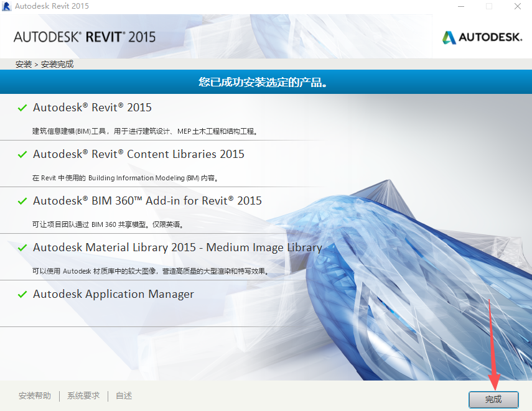
Task: Click the '安装 > 安装完成' breadcrumb text
Action: (44, 64)
